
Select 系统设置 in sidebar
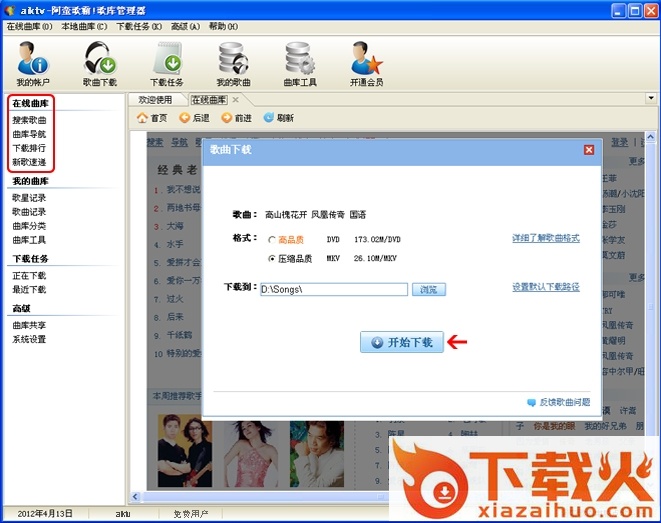point(29,339)
